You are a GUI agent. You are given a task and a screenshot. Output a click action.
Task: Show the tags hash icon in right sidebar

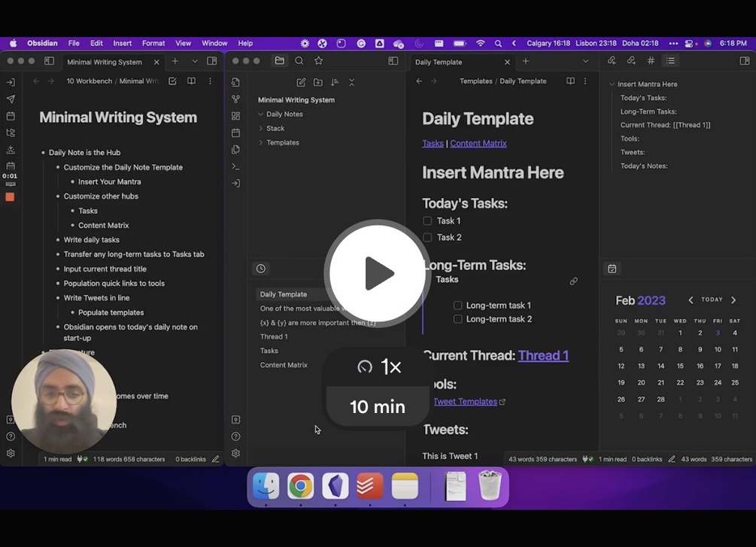click(x=651, y=61)
